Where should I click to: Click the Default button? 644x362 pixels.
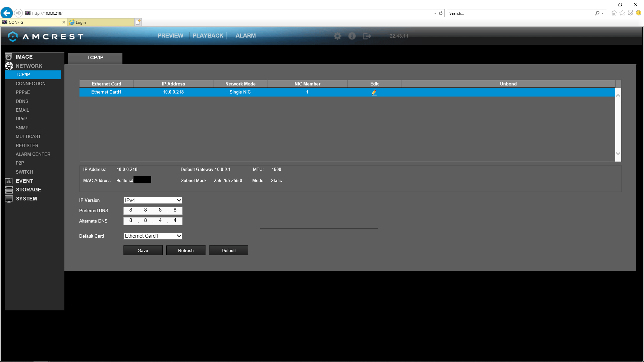(229, 250)
